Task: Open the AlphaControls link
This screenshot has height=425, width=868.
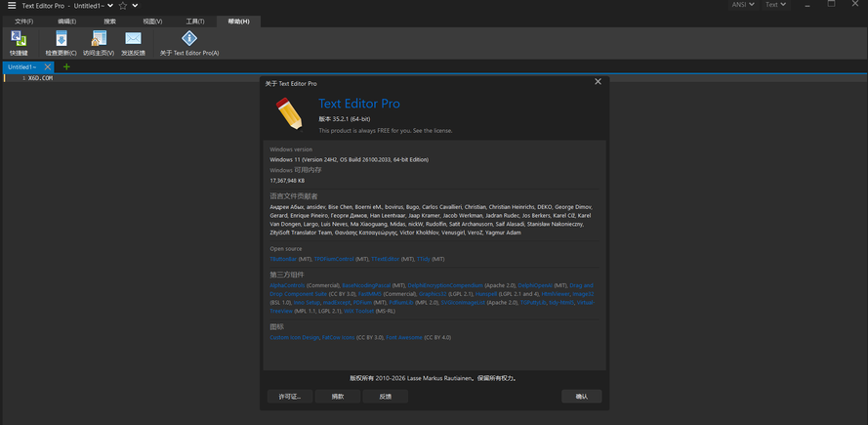Action: pyautogui.click(x=287, y=285)
